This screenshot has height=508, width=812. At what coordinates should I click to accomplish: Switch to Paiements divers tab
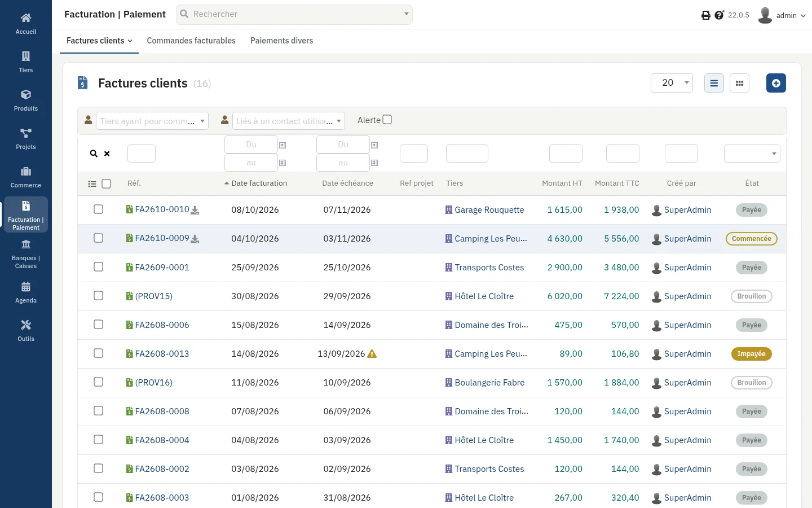281,41
